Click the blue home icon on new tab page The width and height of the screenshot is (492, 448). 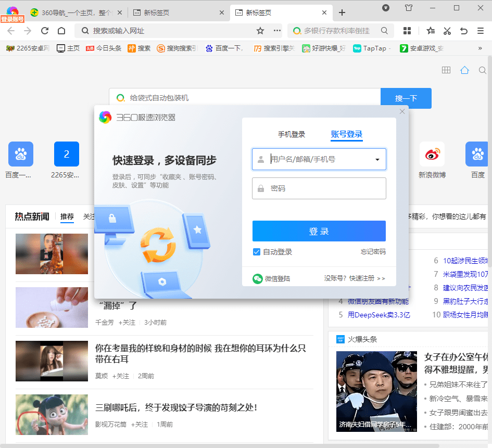[x=464, y=69]
